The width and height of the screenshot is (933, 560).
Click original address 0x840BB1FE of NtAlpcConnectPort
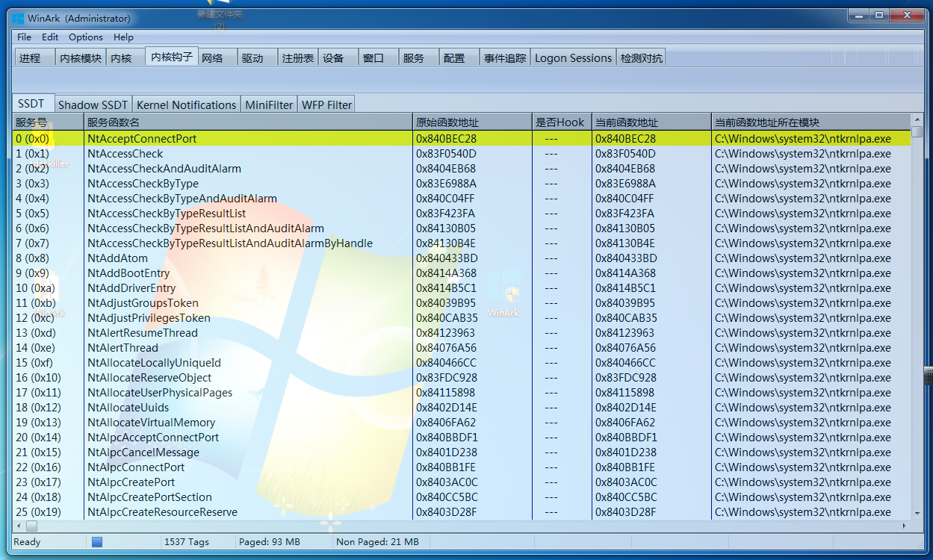(446, 467)
